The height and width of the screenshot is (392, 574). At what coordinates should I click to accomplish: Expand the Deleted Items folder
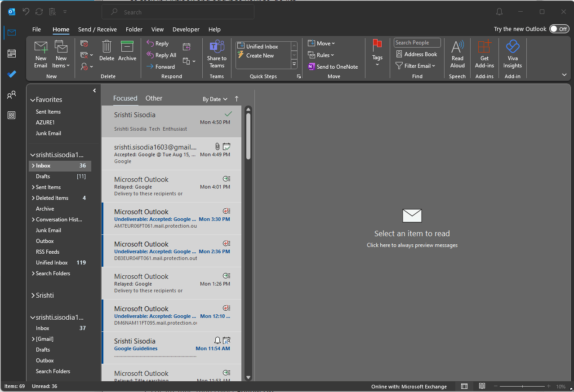33,198
